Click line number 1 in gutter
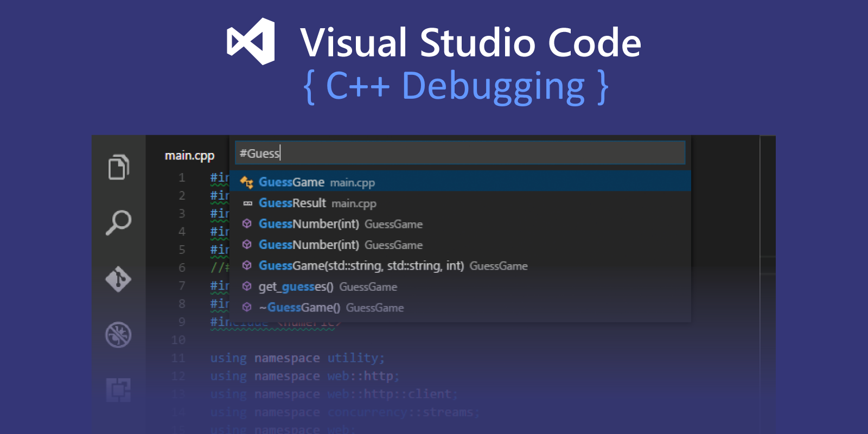 point(182,177)
